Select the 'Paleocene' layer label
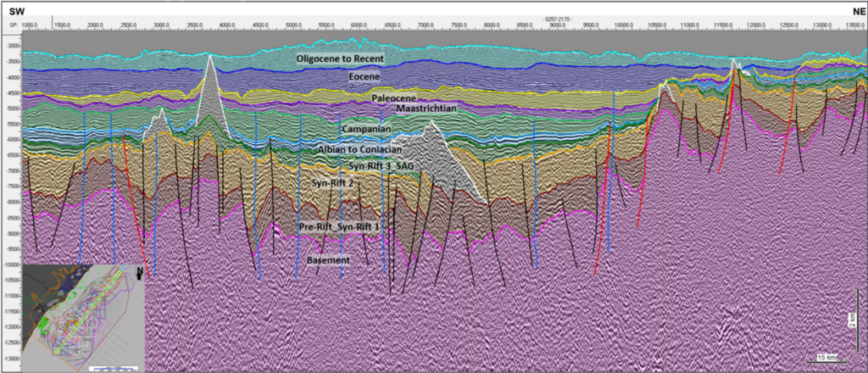The width and height of the screenshot is (868, 373). (393, 98)
